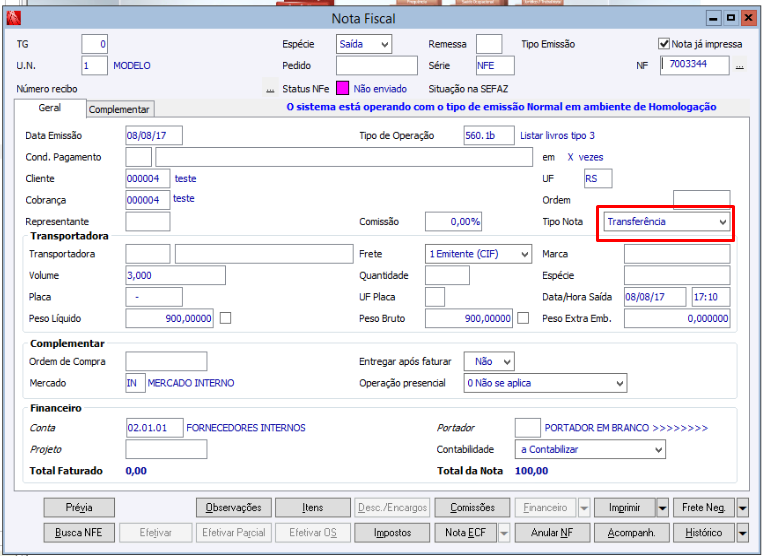Image resolution: width=763 pixels, height=556 pixels.
Task: Click the Série field 'NFE'
Action: point(495,66)
